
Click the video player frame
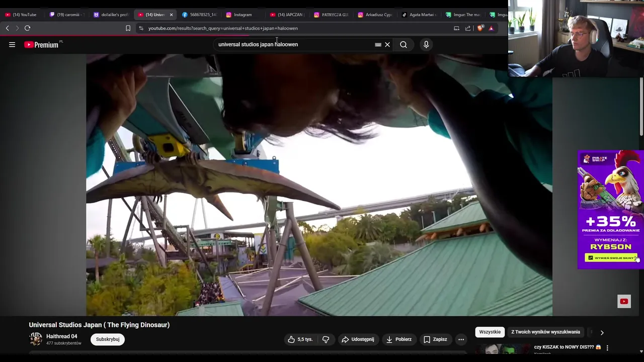tap(319, 185)
